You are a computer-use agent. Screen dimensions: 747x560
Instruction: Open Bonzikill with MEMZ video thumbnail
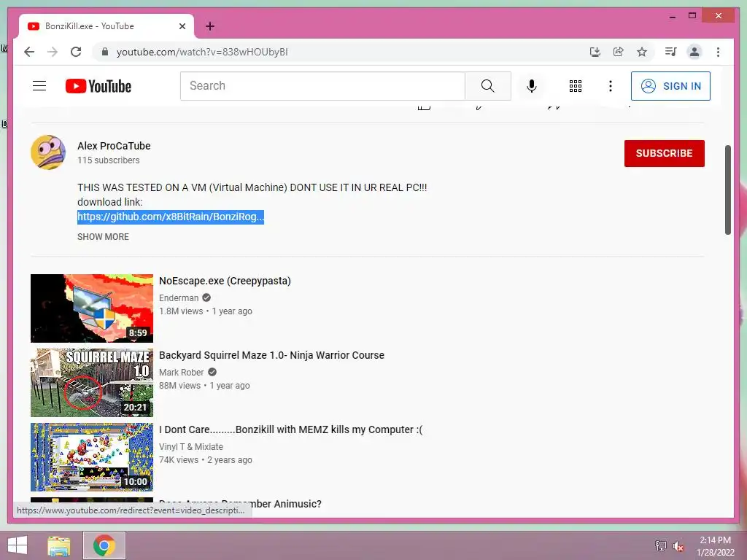pos(92,456)
